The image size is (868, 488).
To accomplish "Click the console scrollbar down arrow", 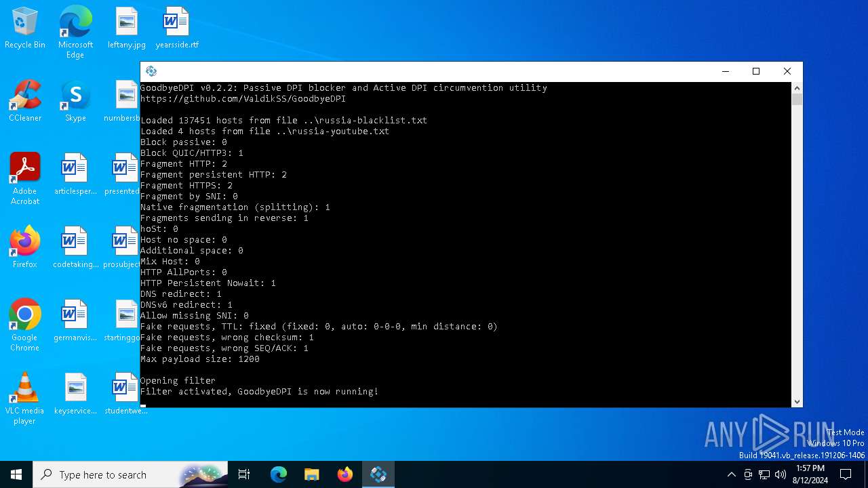I will [x=797, y=401].
